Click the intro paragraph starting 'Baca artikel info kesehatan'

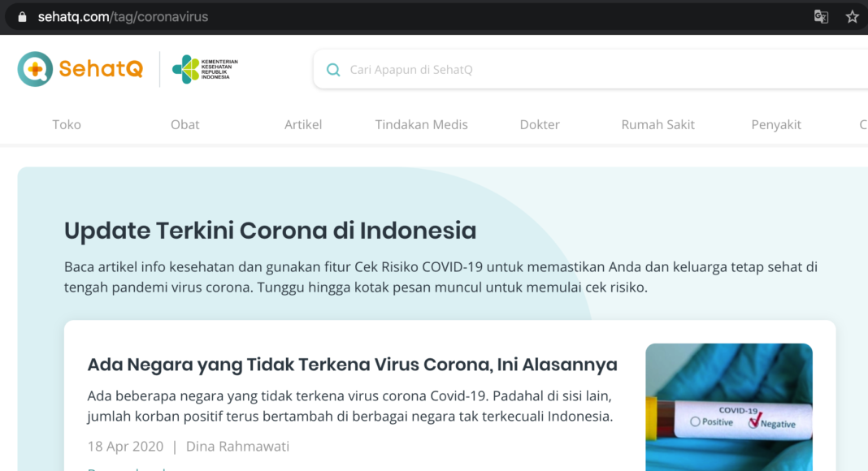pos(441,277)
